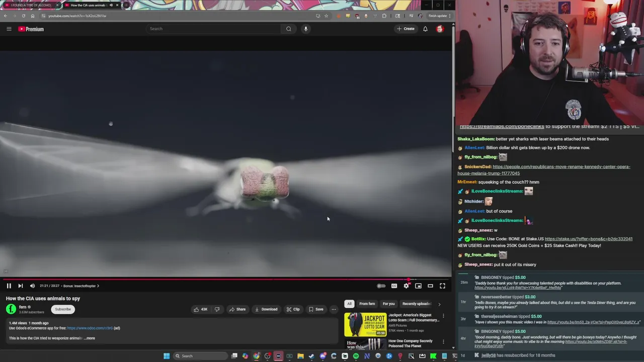The height and width of the screenshot is (362, 644).
Task: Click the address bar URL
Action: pyautogui.click(x=77, y=16)
